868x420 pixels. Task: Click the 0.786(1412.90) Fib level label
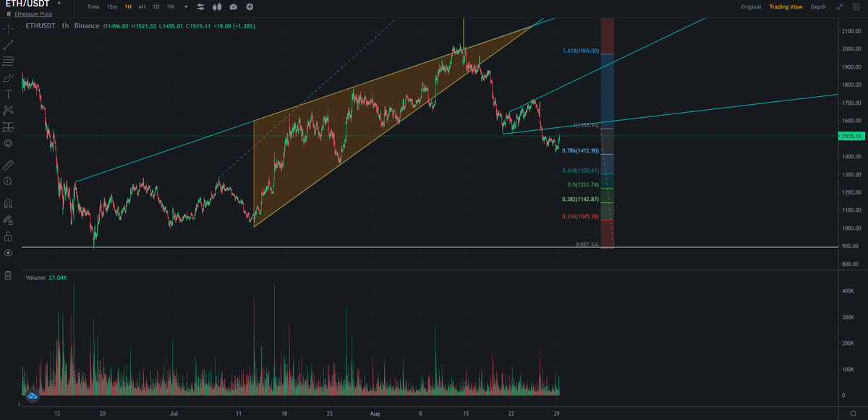(581, 150)
